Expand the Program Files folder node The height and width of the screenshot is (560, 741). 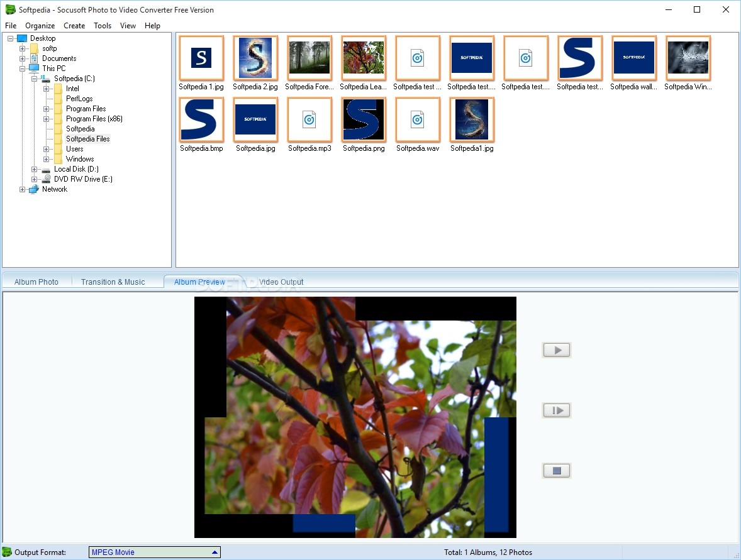coord(46,109)
